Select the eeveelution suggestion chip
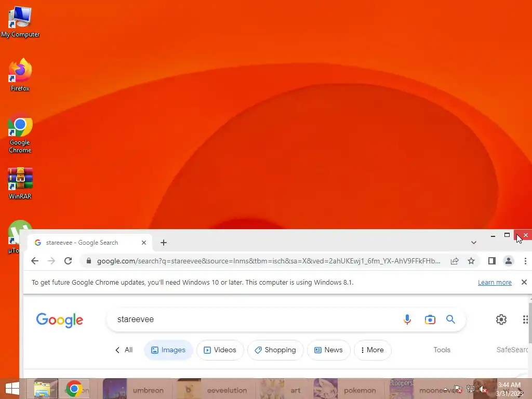The height and width of the screenshot is (399, 532). click(215, 389)
